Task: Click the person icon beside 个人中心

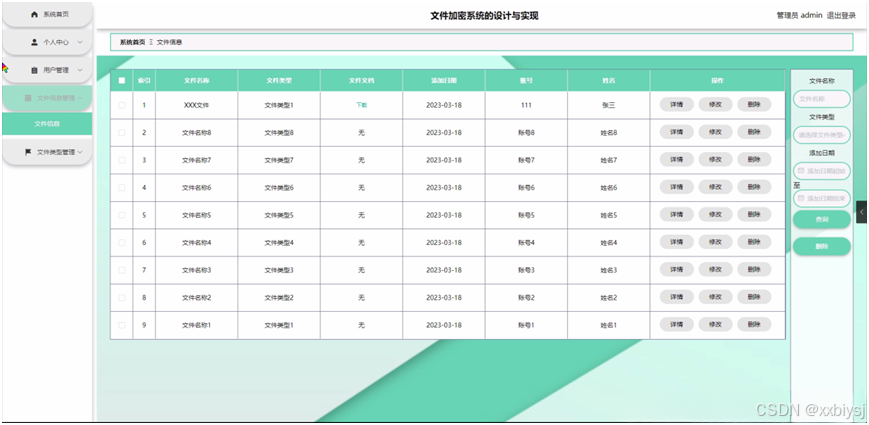Action: pos(34,42)
